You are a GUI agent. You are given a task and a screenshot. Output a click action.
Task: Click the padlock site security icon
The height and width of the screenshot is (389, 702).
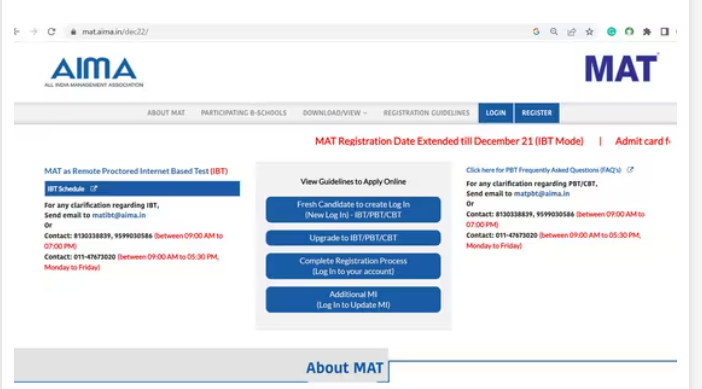[x=73, y=32]
